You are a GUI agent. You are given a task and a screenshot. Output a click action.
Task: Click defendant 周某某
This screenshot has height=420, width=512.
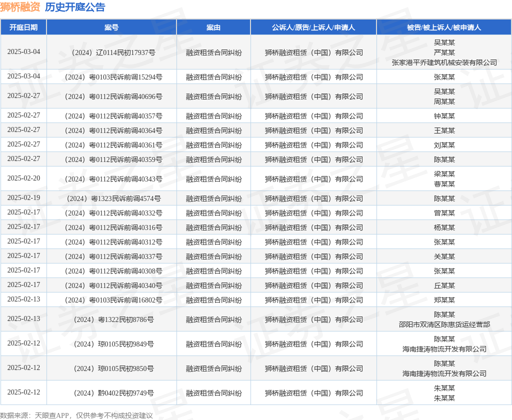click(444, 101)
